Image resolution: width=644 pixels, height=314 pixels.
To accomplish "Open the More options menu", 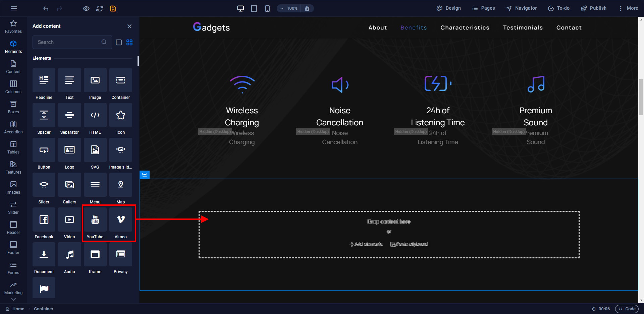I will (629, 8).
